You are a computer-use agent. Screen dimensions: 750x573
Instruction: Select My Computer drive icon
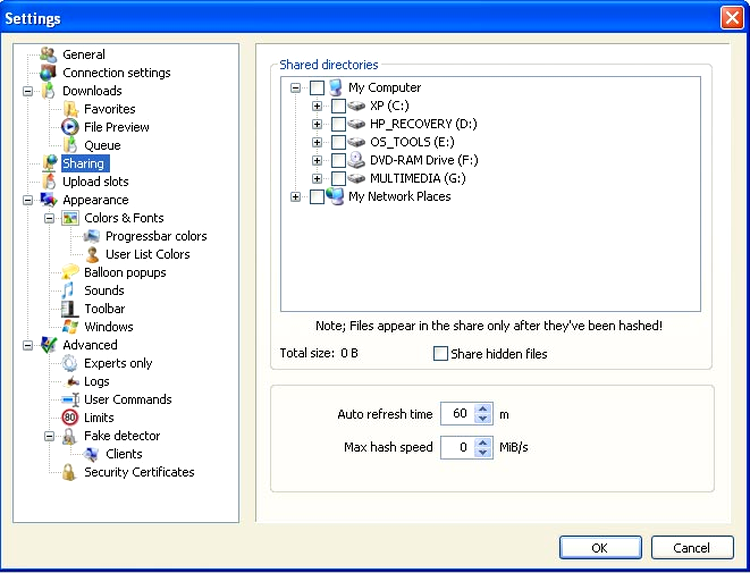pos(336,88)
